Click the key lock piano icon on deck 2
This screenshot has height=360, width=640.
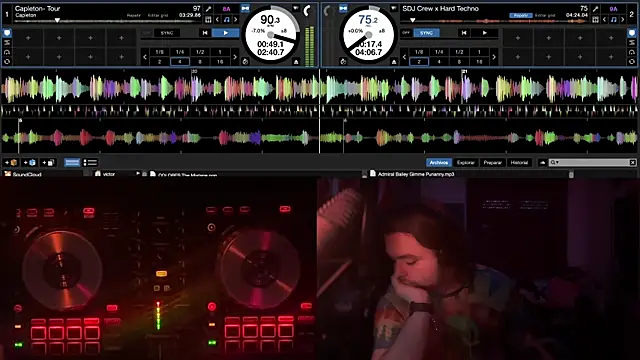point(596,19)
